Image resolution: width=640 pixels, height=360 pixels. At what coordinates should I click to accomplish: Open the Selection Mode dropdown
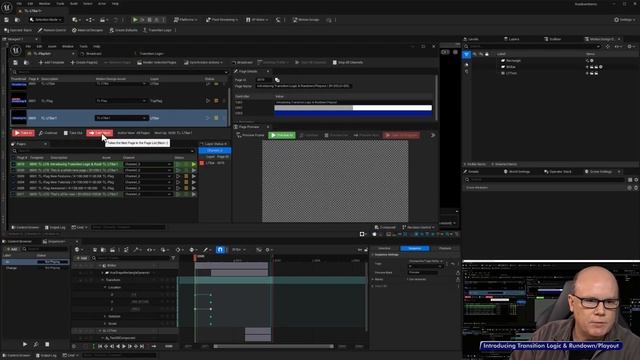[46, 20]
